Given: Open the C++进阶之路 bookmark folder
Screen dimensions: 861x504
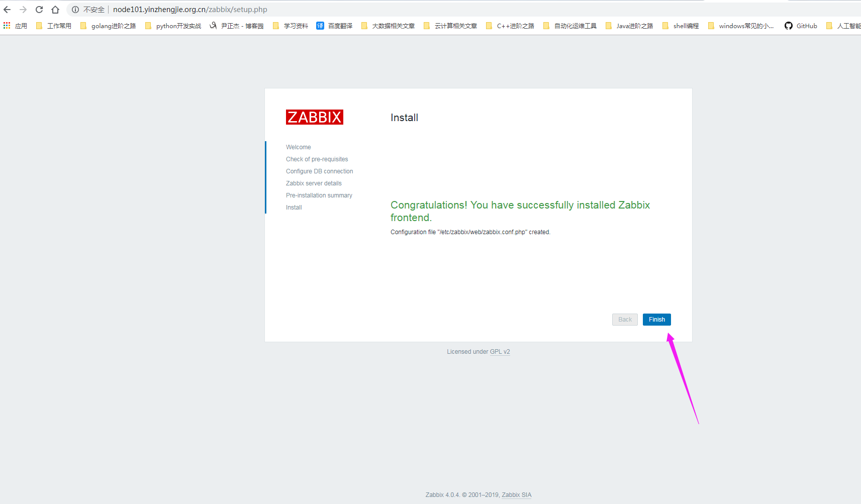Looking at the screenshot, I should pos(510,26).
